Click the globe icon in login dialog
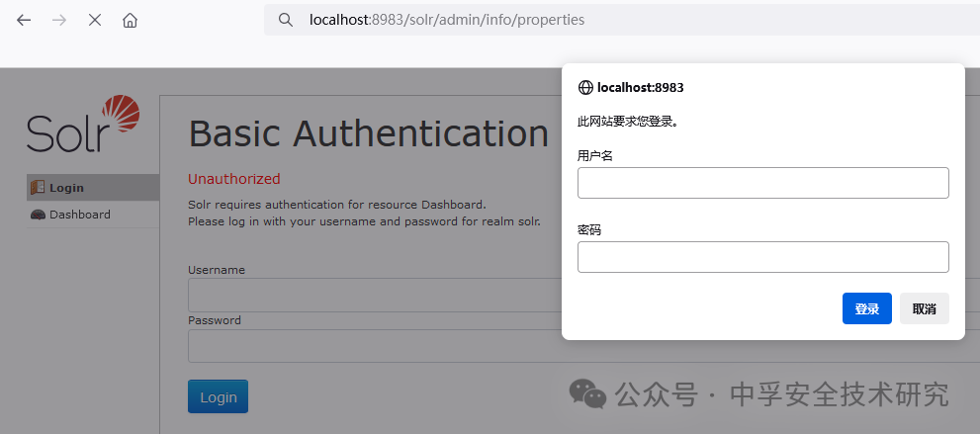Viewport: 980px width, 434px height. click(585, 87)
